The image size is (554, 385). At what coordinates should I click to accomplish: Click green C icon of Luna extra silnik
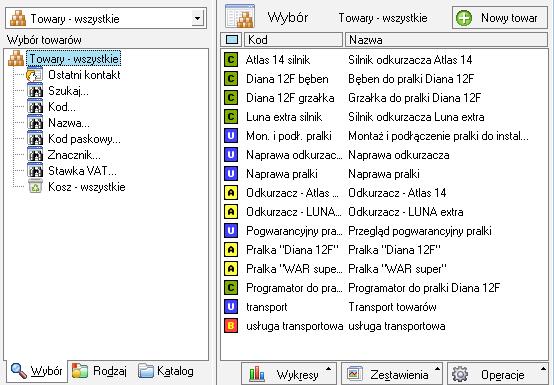pyautogui.click(x=231, y=117)
